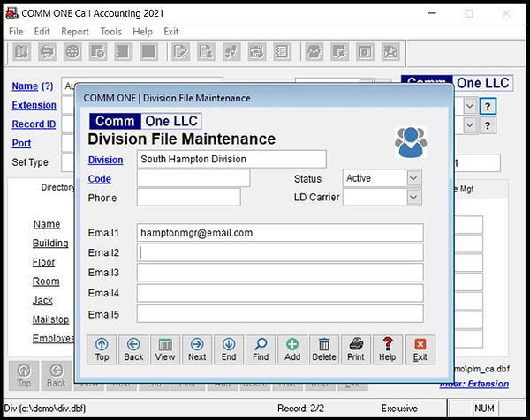Click the Record ID link
The width and height of the screenshot is (530, 420).
[x=34, y=124]
